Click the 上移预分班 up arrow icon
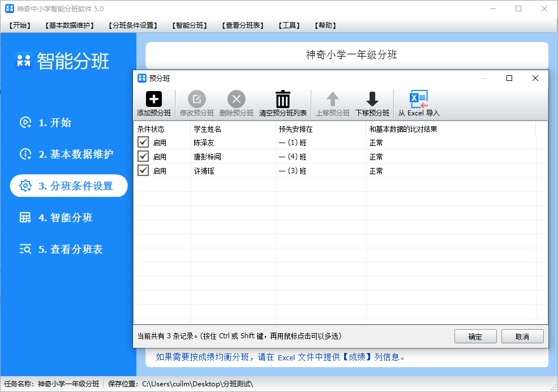This screenshot has width=558, height=392. click(x=333, y=99)
